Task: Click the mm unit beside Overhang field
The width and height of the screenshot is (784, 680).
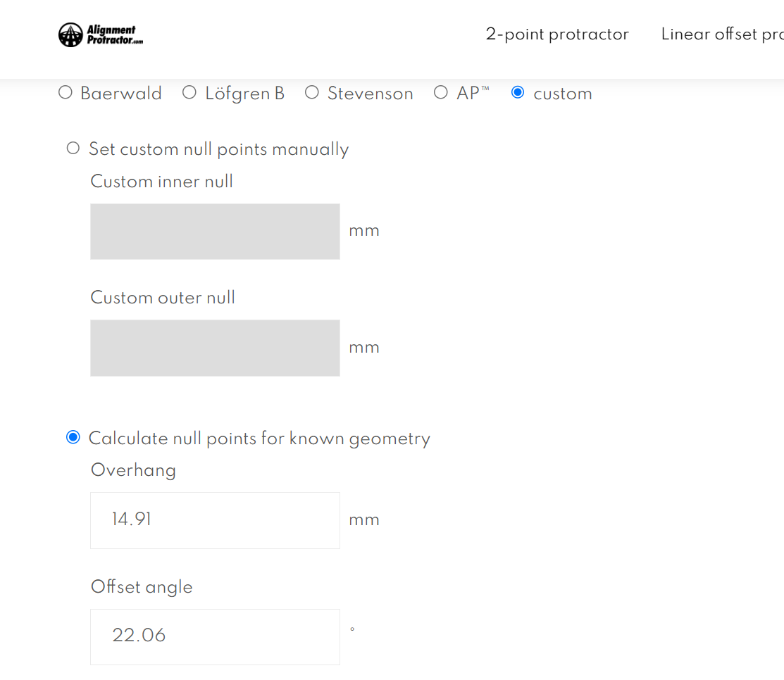Action: pos(364,520)
